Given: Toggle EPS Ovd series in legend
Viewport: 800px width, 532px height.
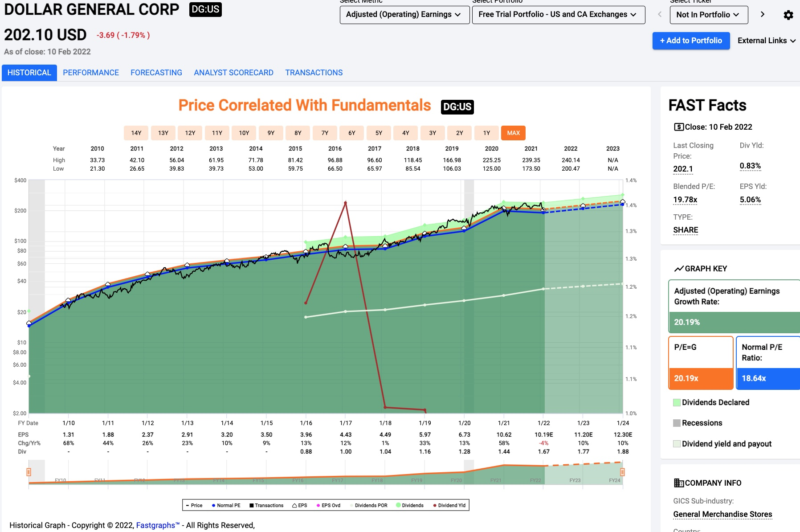Looking at the screenshot, I should pos(328,505).
